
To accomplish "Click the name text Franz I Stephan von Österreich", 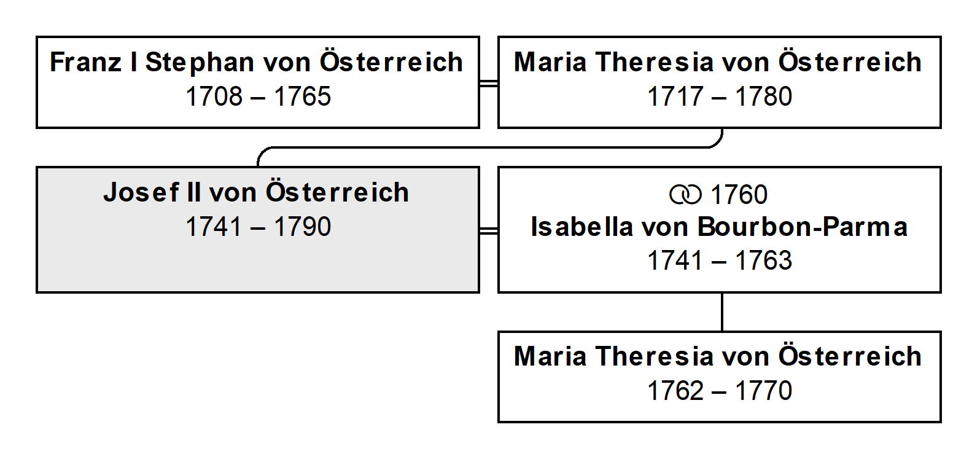I will click(x=257, y=62).
